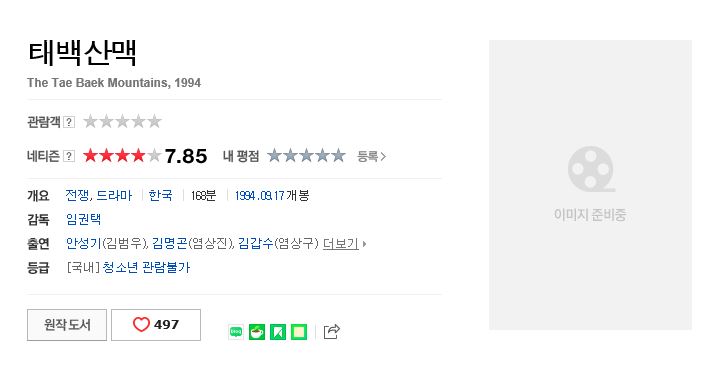Click the green bookmark share icon
Viewport: 725px width, 387px height.
coord(278,332)
